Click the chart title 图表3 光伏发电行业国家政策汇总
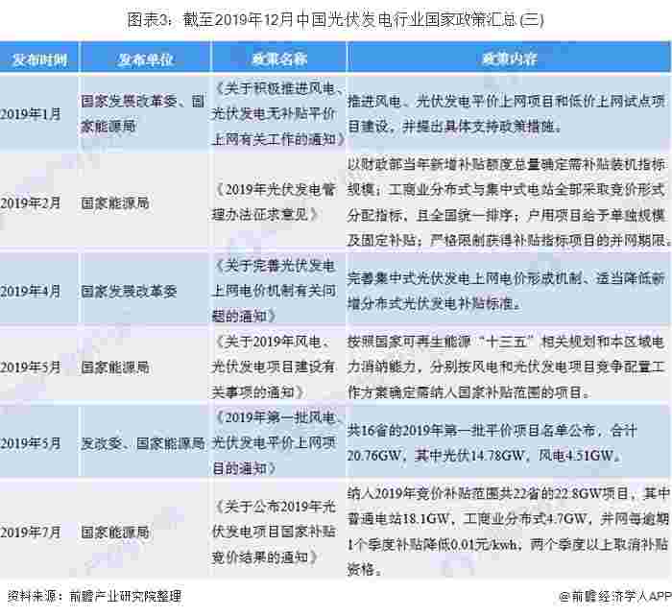672x616 pixels. pyautogui.click(x=336, y=20)
